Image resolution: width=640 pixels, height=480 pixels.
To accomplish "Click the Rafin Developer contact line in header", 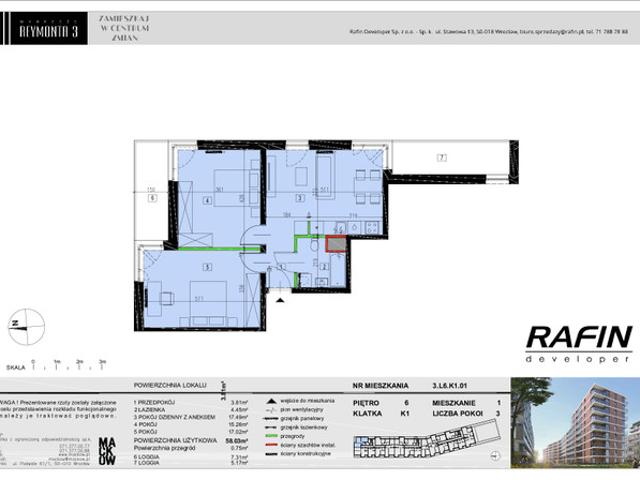I will coord(489,31).
